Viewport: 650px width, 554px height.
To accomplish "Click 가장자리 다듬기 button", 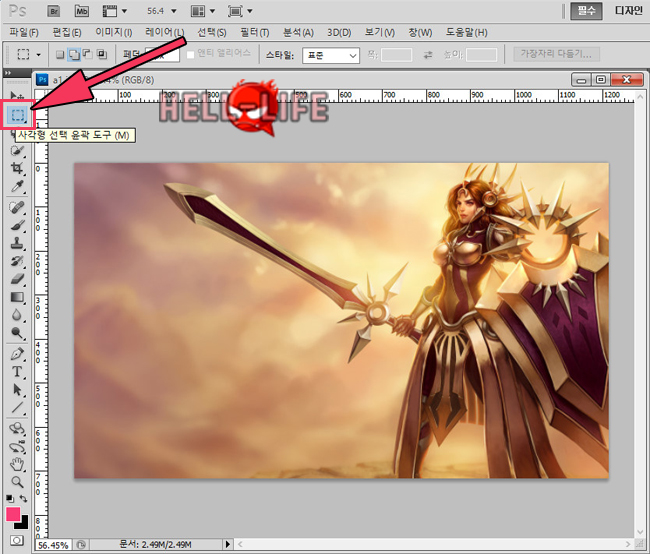I will (x=556, y=54).
